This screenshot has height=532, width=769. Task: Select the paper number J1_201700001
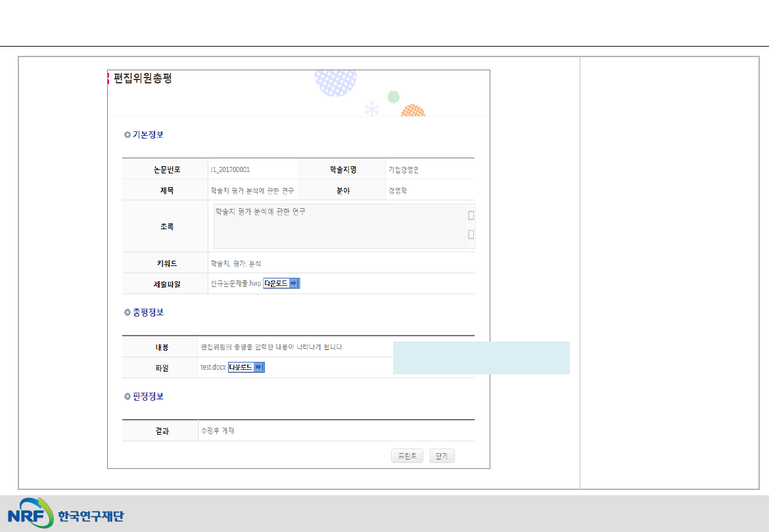click(x=230, y=169)
